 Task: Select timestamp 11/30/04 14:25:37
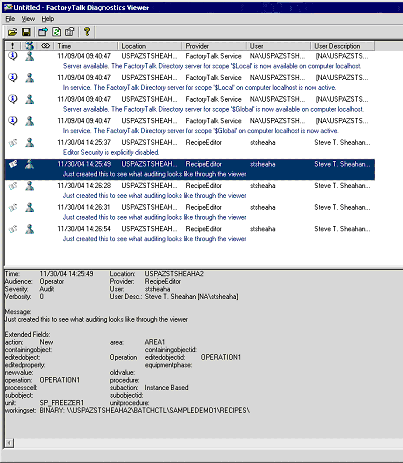coord(84,142)
